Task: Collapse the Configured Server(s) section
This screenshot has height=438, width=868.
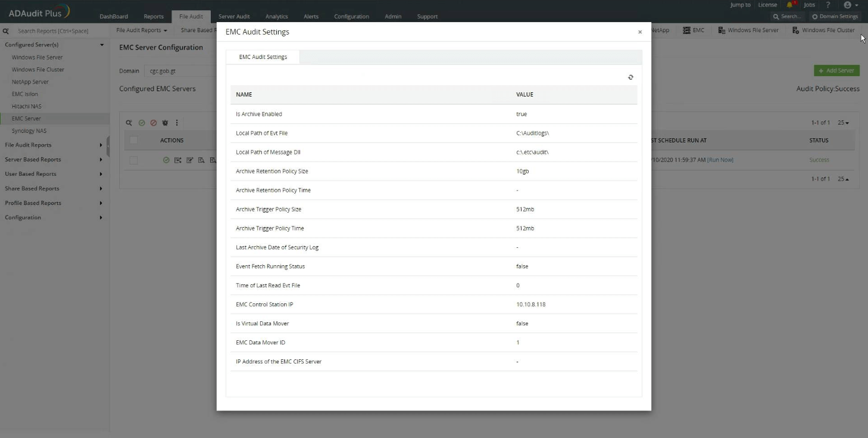Action: click(102, 45)
